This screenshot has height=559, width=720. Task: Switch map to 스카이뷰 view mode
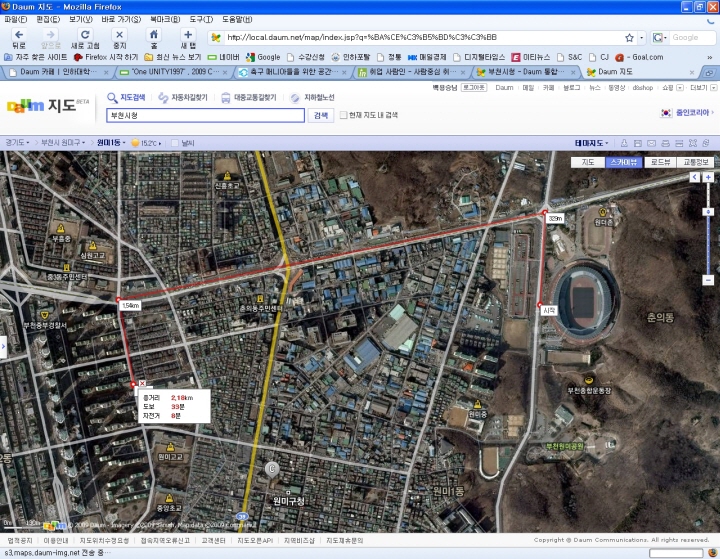(622, 161)
